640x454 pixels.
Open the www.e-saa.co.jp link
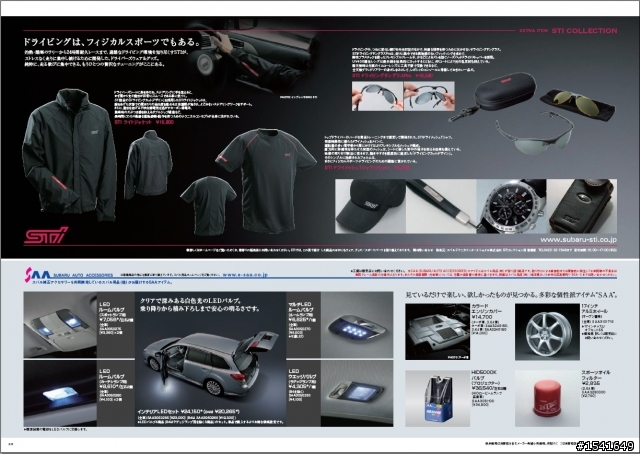click(x=245, y=275)
